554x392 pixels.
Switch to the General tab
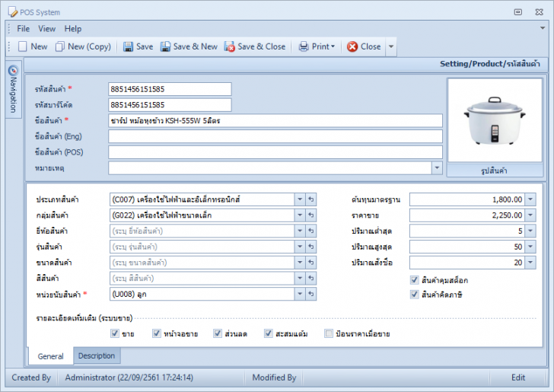(50, 356)
